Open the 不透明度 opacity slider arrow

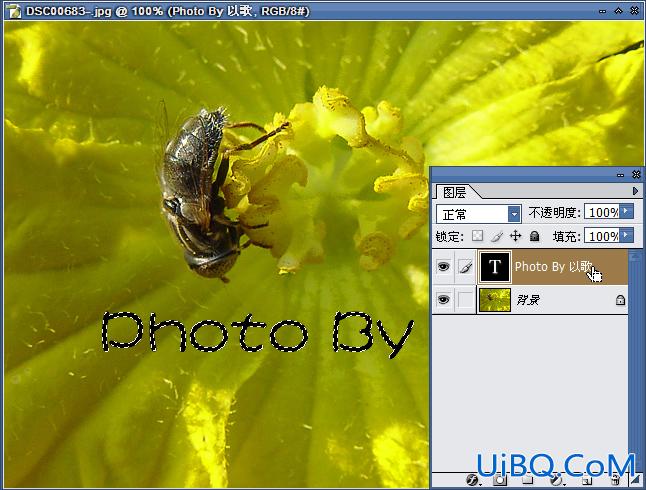(x=626, y=211)
